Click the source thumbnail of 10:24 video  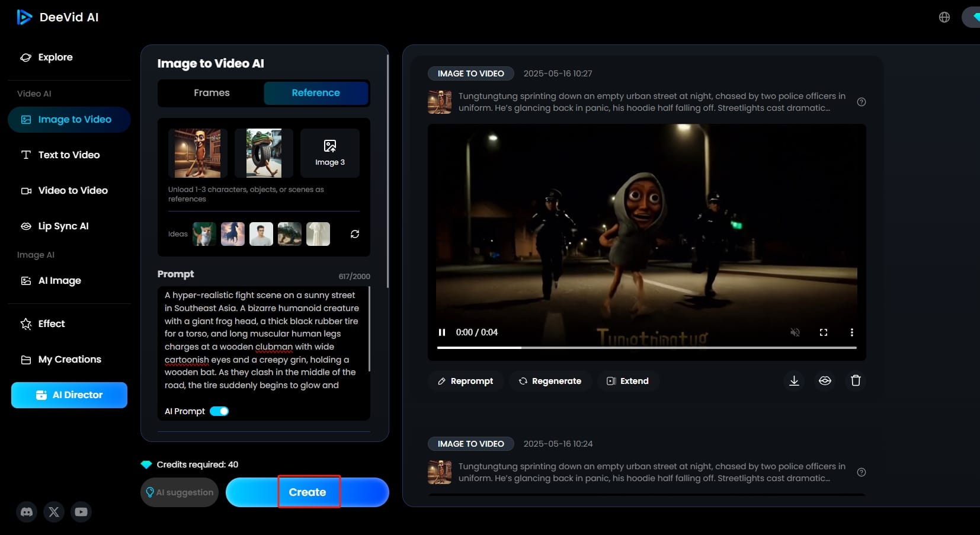point(440,472)
